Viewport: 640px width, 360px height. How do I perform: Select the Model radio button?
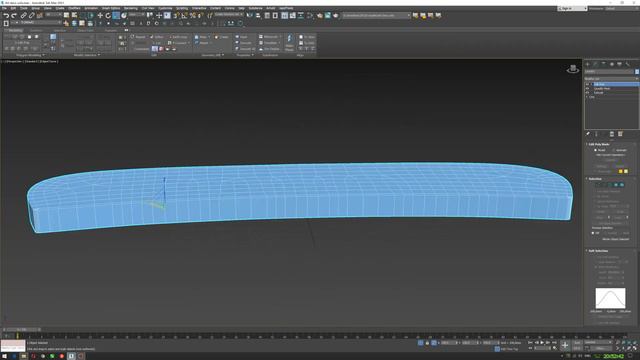[596, 150]
